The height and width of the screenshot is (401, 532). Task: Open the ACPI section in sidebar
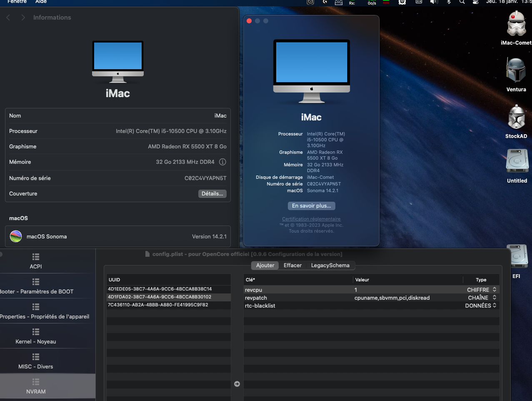tap(36, 261)
